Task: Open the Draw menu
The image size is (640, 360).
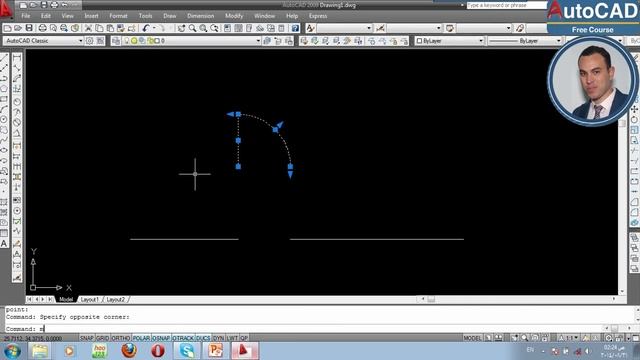Action: click(169, 16)
